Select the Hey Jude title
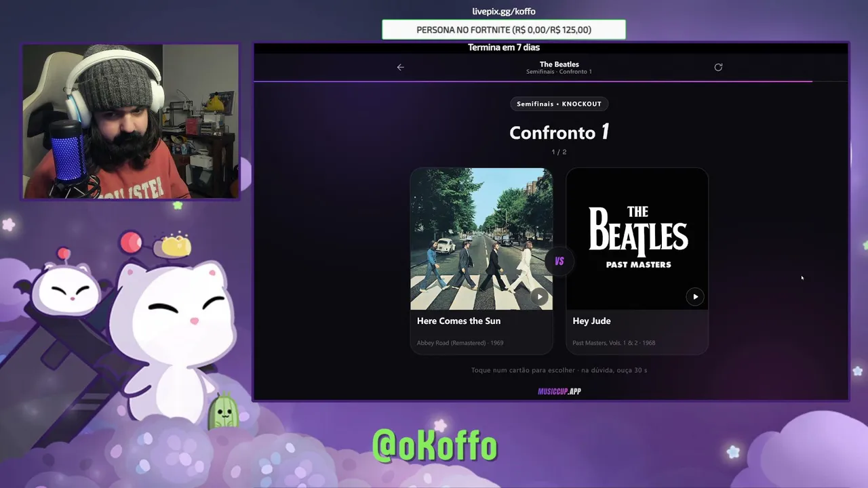The width and height of the screenshot is (868, 488). coord(591,321)
